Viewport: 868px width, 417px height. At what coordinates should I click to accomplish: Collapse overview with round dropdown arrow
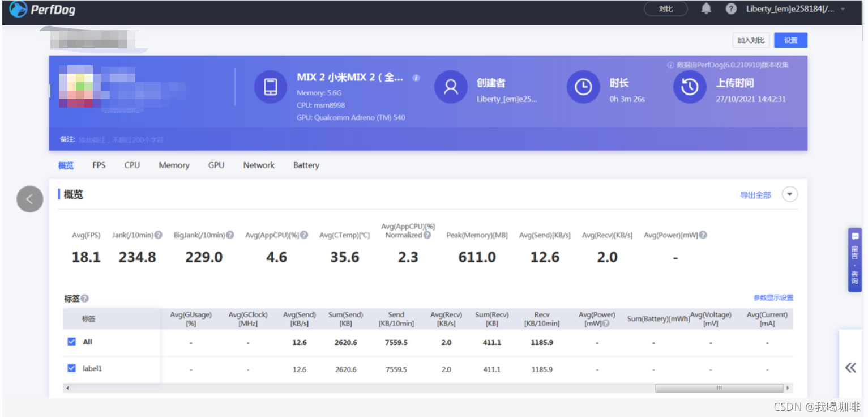tap(790, 194)
